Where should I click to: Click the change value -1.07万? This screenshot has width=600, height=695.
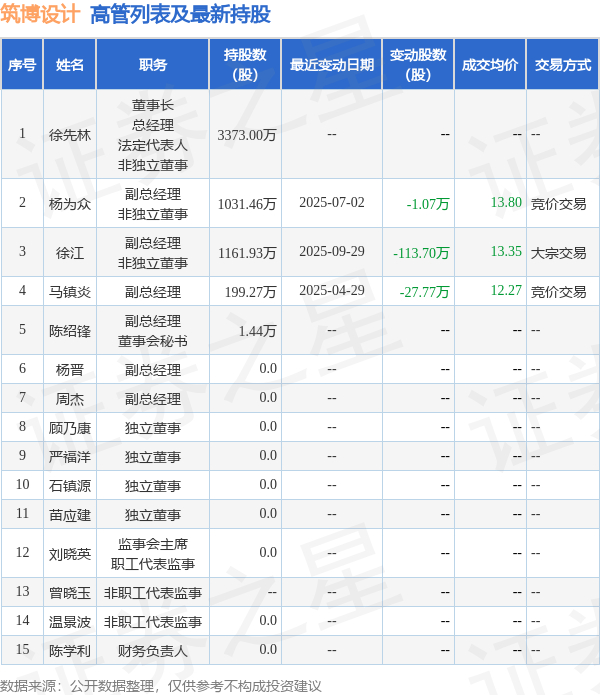(428, 204)
